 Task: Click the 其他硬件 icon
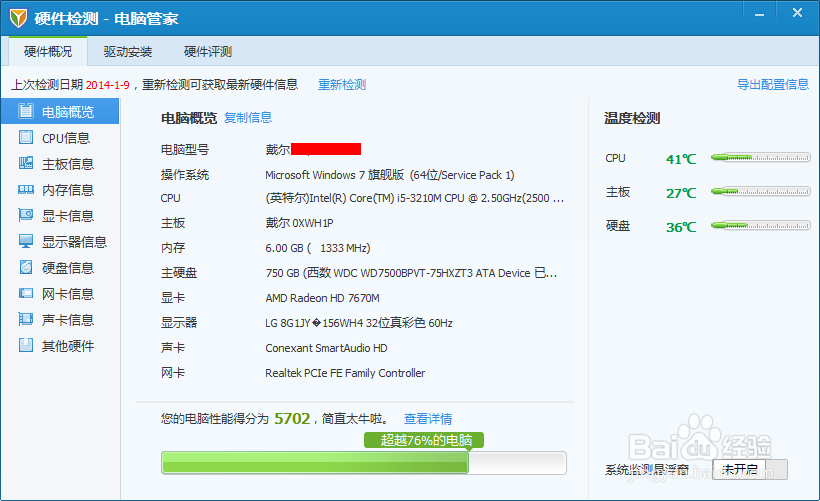coord(26,345)
